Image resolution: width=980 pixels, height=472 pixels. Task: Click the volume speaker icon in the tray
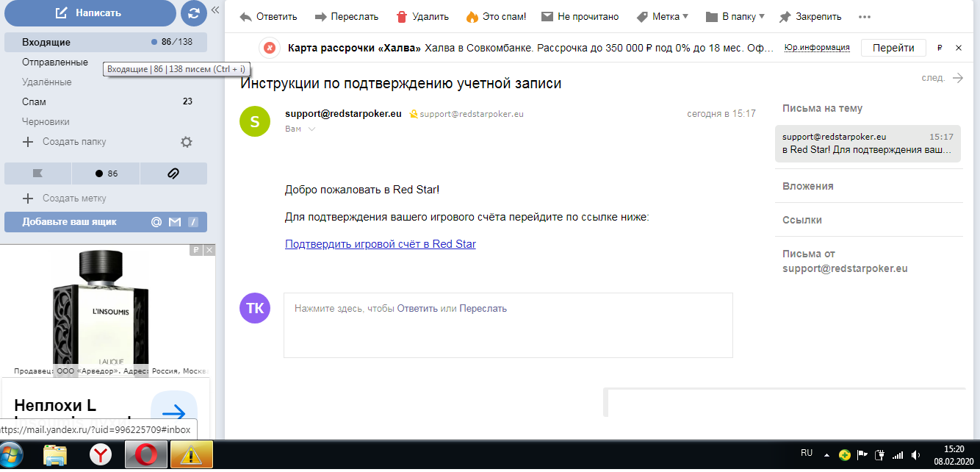[915, 455]
